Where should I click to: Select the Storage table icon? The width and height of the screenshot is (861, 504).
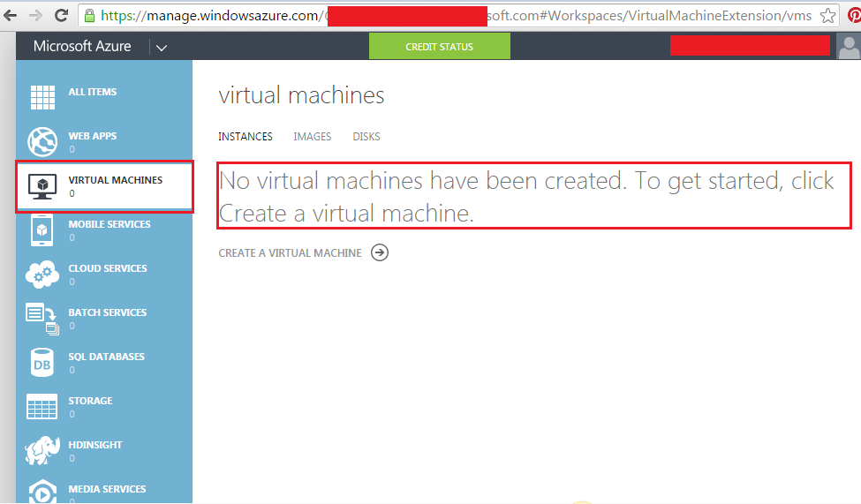[42, 407]
